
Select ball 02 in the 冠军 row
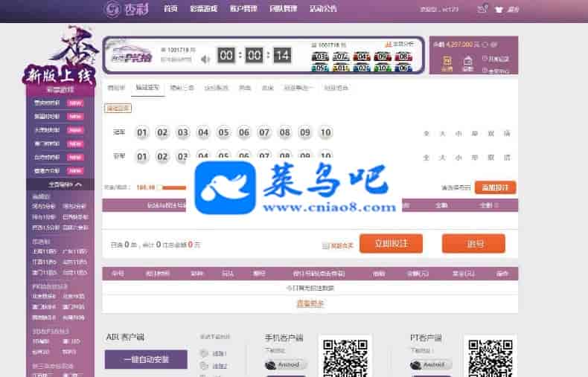pyautogui.click(x=162, y=132)
